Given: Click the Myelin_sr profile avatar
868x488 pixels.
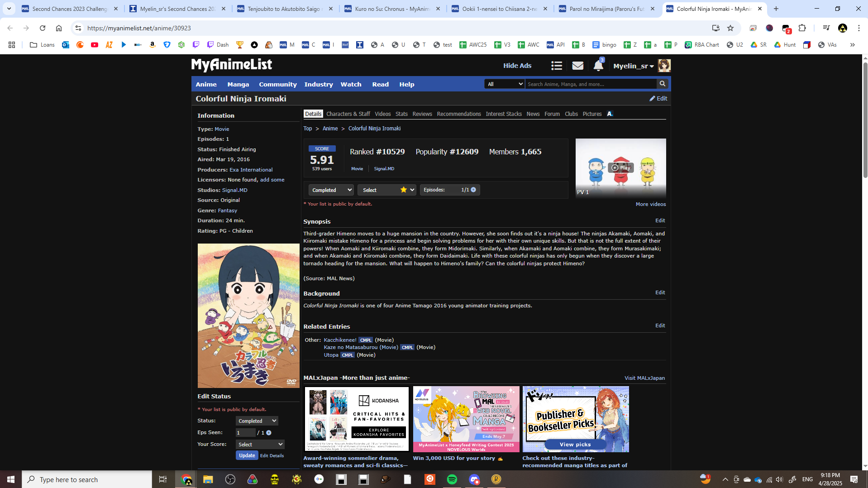Looking at the screenshot, I should (x=664, y=66).
